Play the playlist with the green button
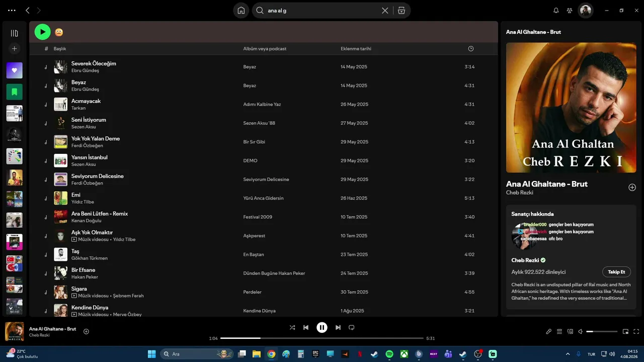The width and height of the screenshot is (644, 362). (43, 32)
